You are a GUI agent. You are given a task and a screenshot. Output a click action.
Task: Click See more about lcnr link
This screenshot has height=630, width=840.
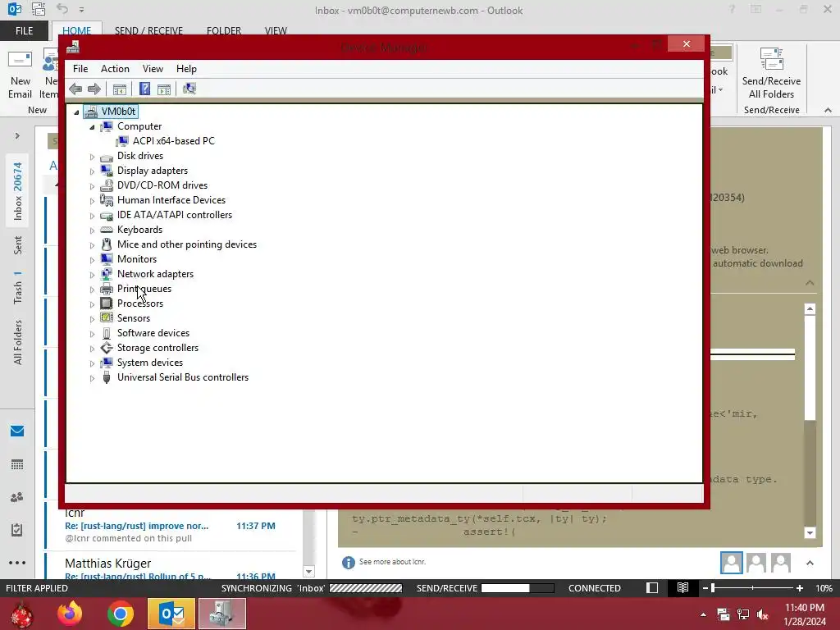pyautogui.click(x=392, y=562)
